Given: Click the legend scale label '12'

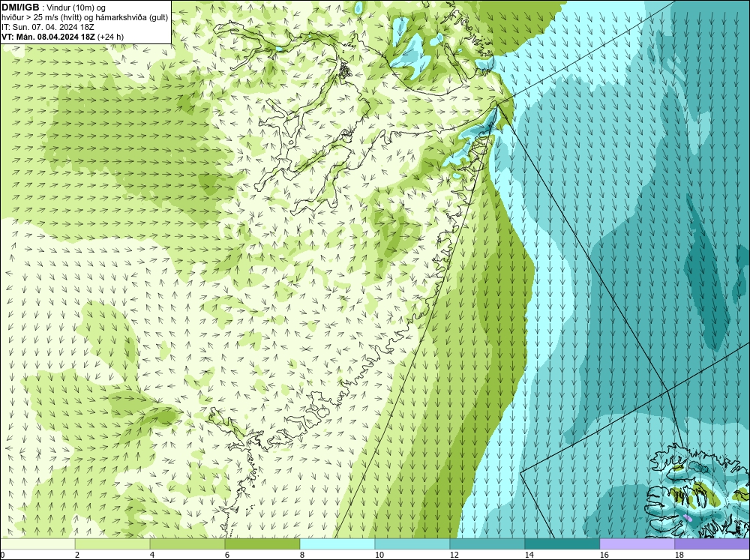Looking at the screenshot, I should (x=454, y=555).
